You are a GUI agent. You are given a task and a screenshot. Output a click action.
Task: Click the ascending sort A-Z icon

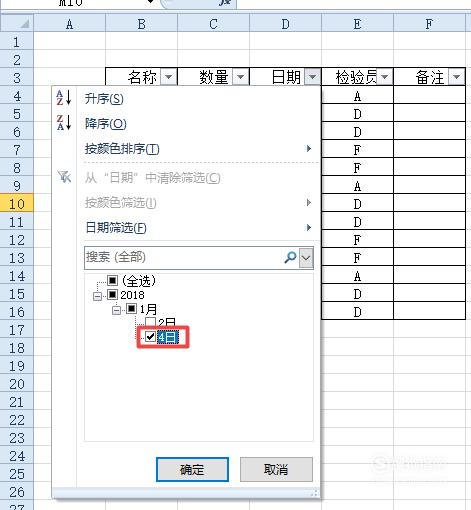pos(63,98)
